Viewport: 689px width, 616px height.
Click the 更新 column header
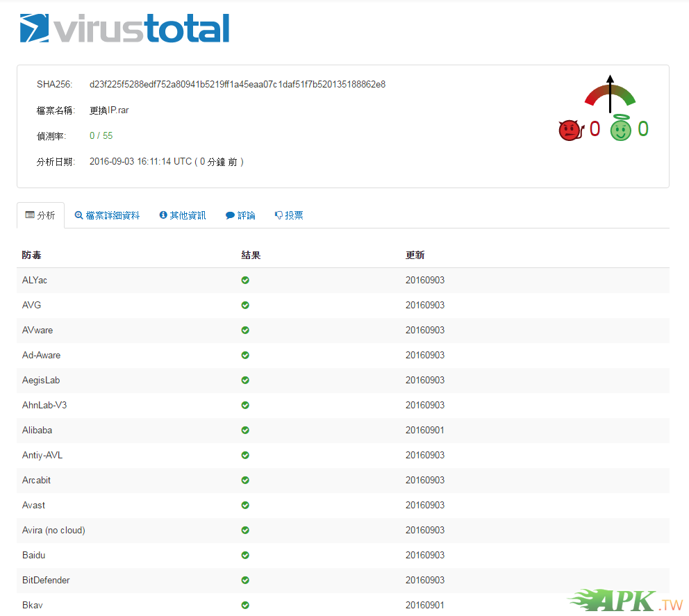point(415,256)
